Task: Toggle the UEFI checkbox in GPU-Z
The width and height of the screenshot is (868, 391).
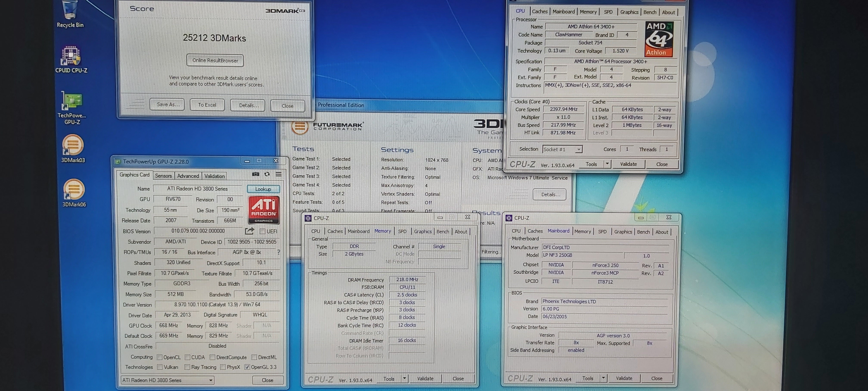Action: 262,231
